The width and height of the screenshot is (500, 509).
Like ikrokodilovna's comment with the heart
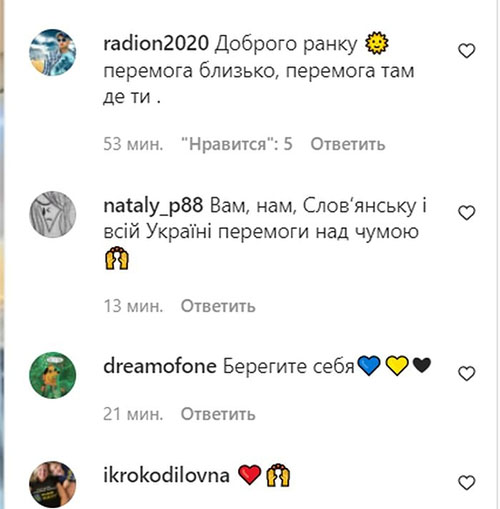tap(466, 483)
